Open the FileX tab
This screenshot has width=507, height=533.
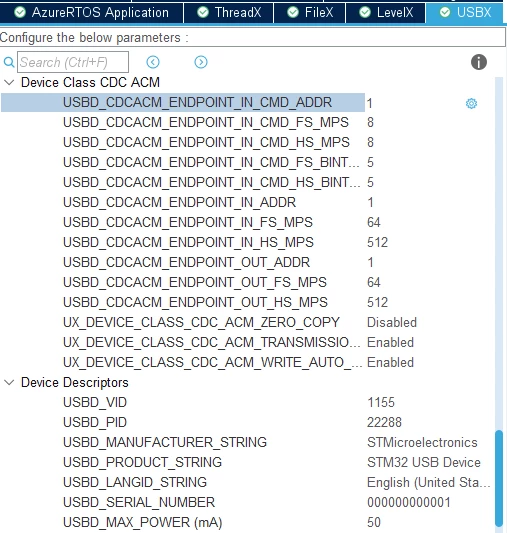[310, 13]
